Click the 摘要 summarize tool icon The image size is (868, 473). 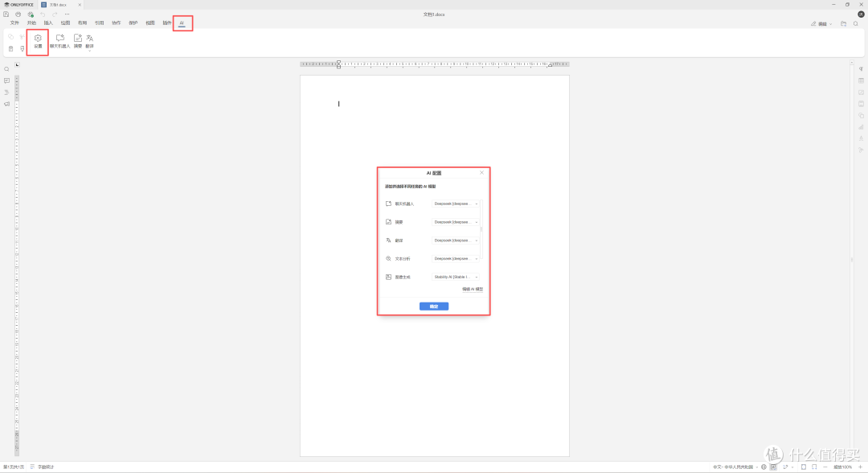(78, 42)
